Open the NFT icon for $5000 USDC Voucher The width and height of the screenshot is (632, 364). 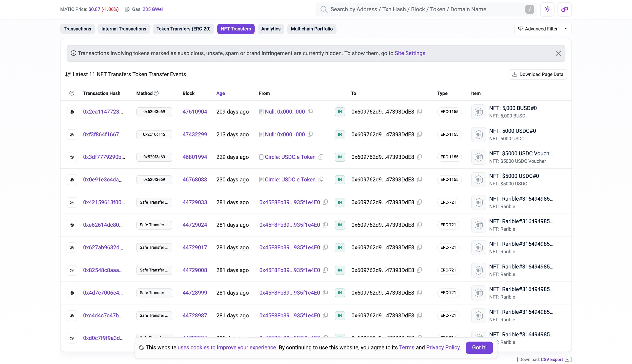[x=478, y=157]
